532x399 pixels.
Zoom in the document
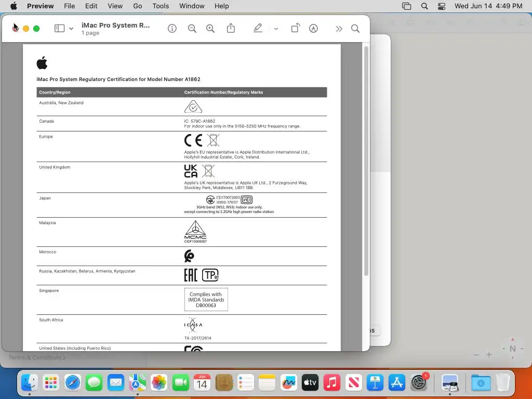point(210,29)
